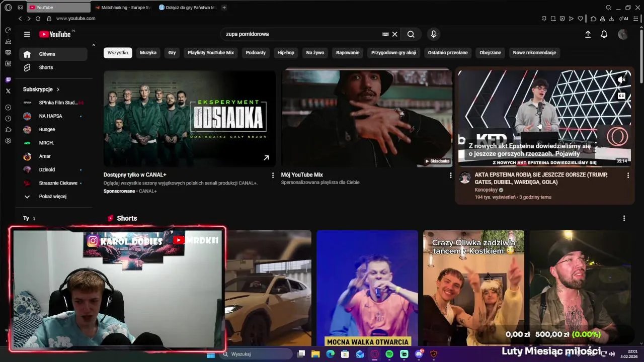Open Discord from the taskbar
The width and height of the screenshot is (644, 362).
(x=419, y=354)
